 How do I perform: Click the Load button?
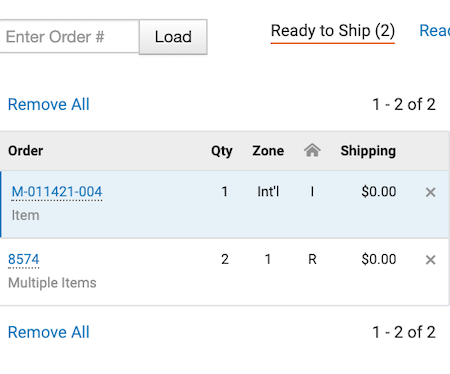(173, 37)
